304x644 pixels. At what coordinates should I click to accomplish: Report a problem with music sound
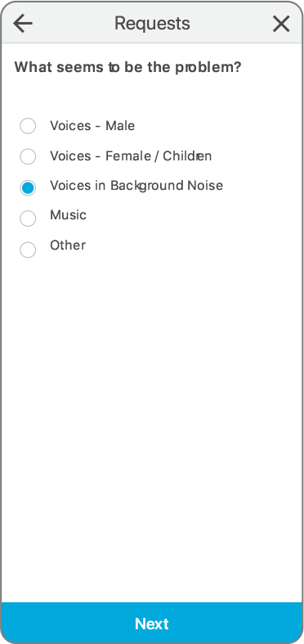tap(28, 218)
